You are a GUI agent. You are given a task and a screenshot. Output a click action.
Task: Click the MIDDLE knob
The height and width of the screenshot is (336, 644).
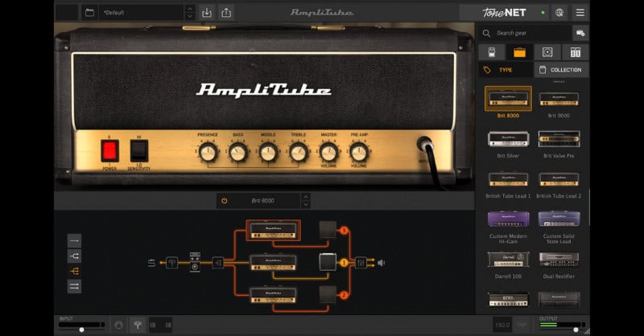coord(268,152)
